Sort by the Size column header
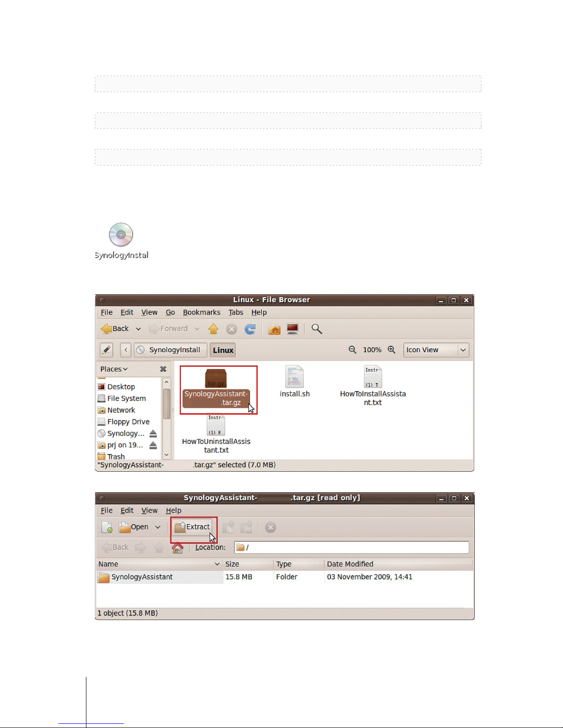Viewport: 563px width, 728px height. click(x=248, y=564)
